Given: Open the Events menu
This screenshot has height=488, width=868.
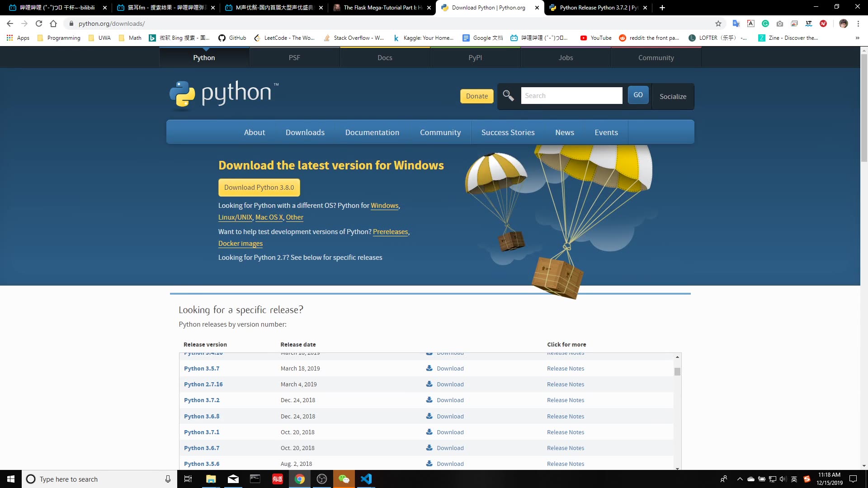Looking at the screenshot, I should tap(606, 132).
